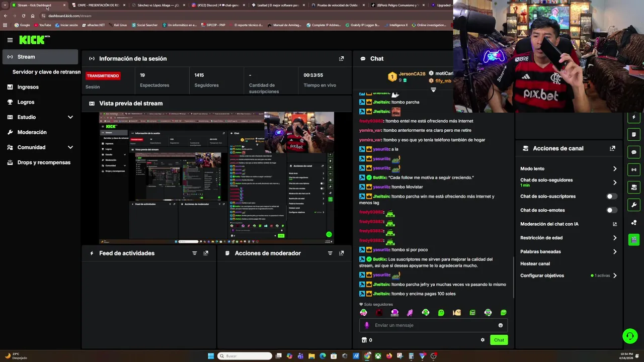Filter the Acciones de moderador list
Viewport: 644px width, 362px height.
[x=330, y=253]
